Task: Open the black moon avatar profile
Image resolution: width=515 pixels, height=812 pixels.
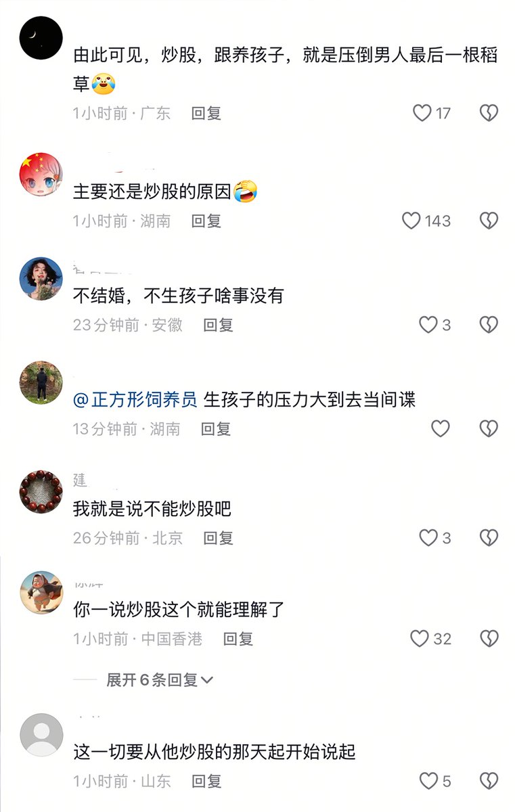Action: point(41,38)
